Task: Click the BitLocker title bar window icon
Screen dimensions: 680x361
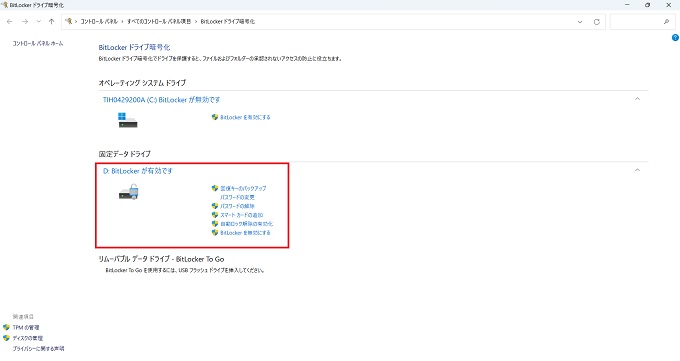Action: coord(5,5)
